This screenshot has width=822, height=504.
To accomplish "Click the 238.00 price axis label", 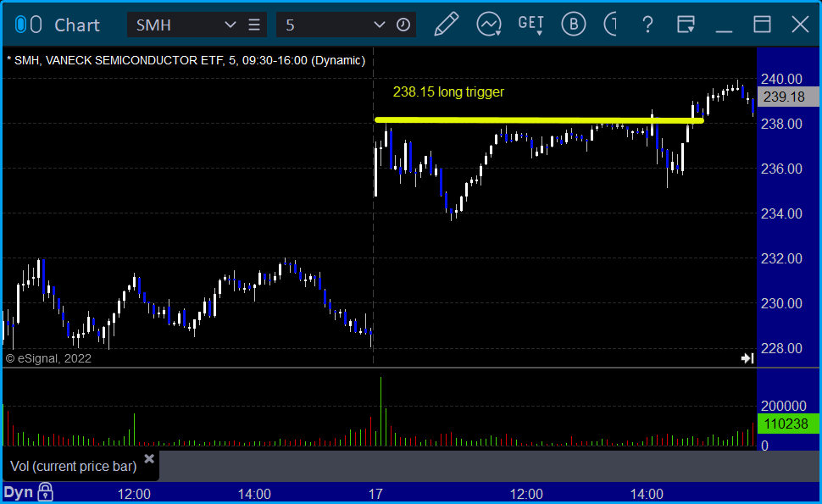I will [781, 125].
